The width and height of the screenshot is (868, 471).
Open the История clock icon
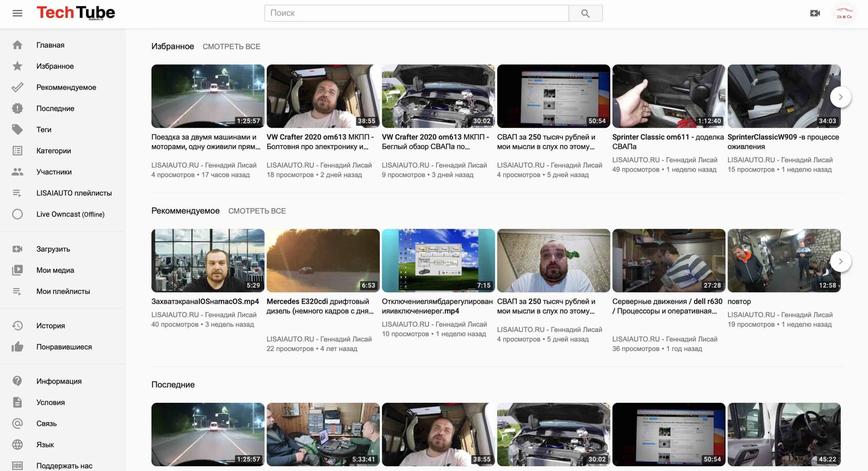(x=17, y=326)
